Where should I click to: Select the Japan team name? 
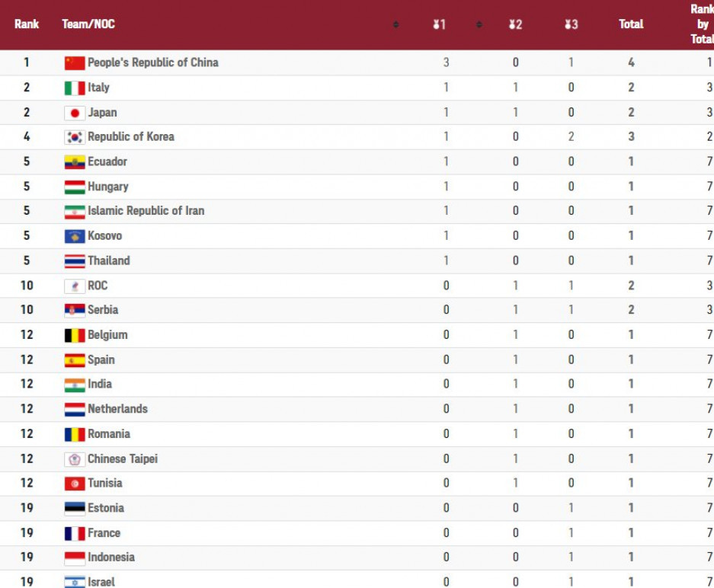pos(102,113)
